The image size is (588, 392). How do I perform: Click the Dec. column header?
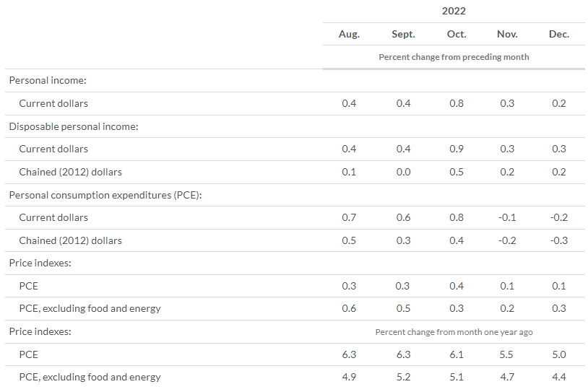[x=559, y=34]
